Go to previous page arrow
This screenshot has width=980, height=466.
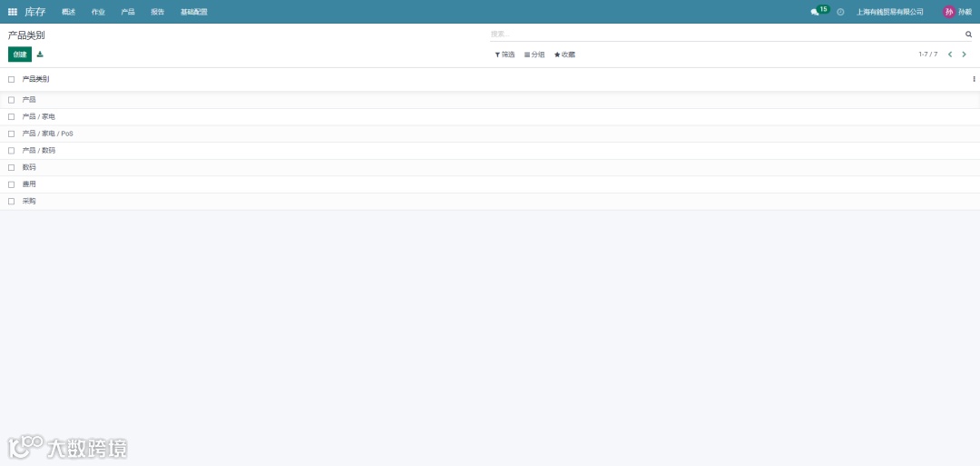pyautogui.click(x=950, y=55)
